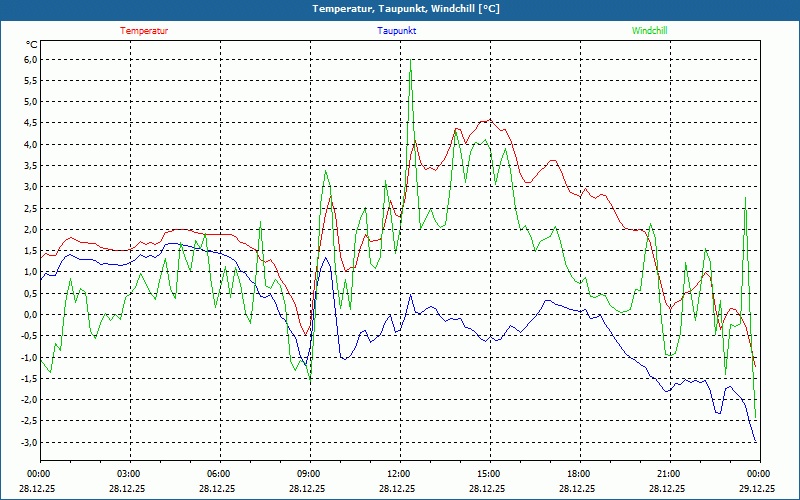The height and width of the screenshot is (500, 800).
Task: Click the 06:00 time axis label
Action: click(218, 474)
